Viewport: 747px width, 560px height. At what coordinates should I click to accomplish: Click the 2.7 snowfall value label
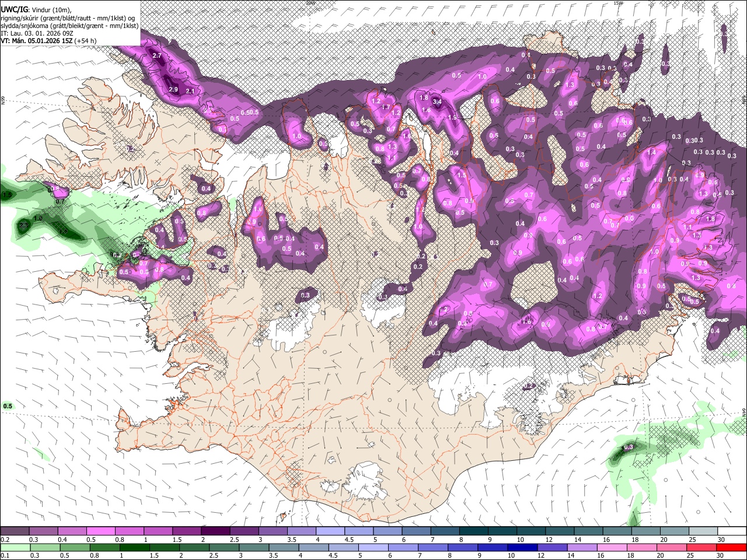pyautogui.click(x=156, y=55)
